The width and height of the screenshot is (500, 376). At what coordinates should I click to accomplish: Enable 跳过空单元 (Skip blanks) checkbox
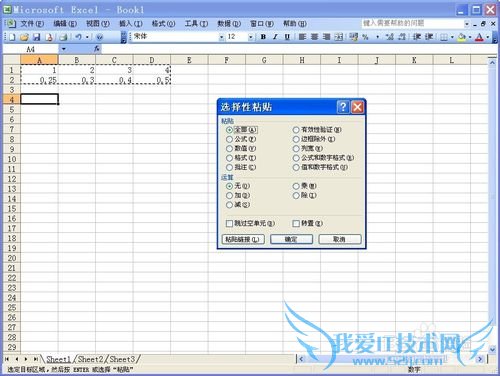[229, 223]
